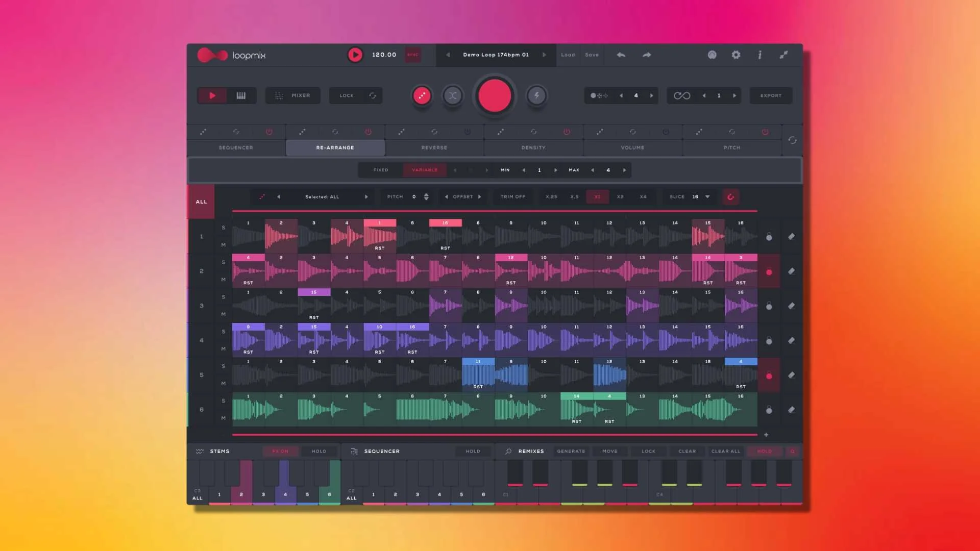
Task: Select the VARIABLE mode option
Action: pos(425,170)
